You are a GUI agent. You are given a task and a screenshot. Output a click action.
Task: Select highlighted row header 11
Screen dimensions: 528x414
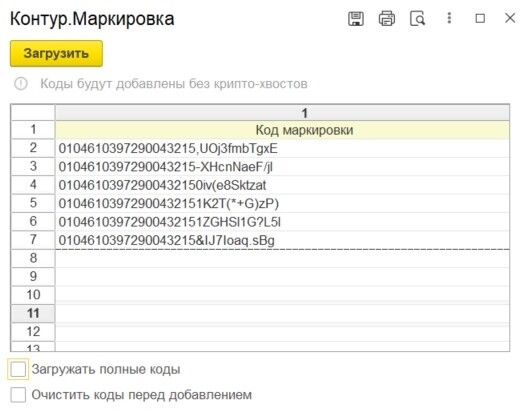pyautogui.click(x=33, y=313)
